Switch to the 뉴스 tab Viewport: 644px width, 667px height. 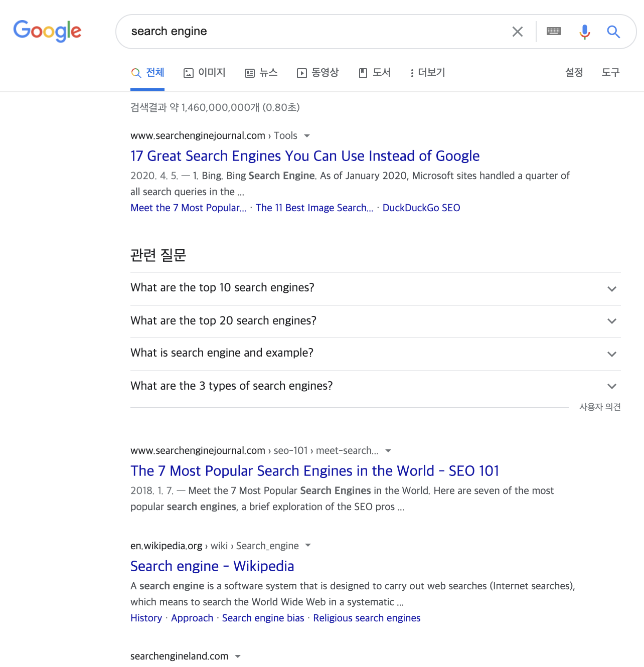pyautogui.click(x=261, y=73)
